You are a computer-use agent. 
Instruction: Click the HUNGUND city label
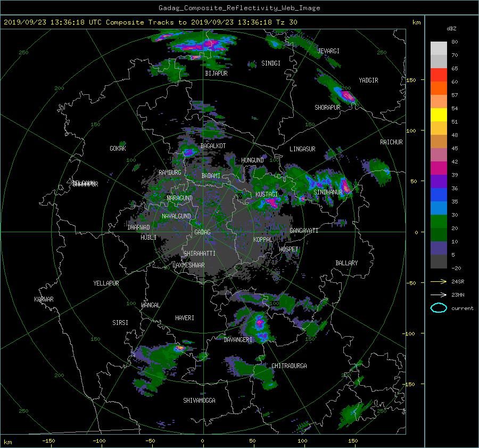(x=252, y=160)
